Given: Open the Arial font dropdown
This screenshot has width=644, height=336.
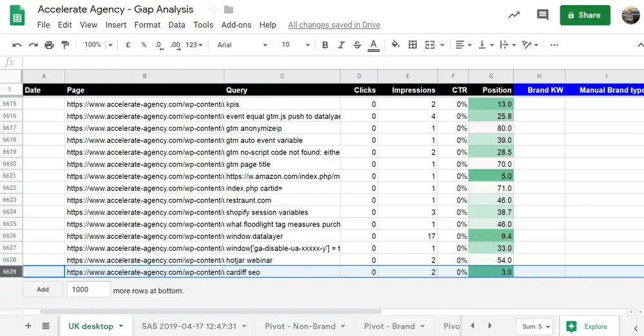Looking at the screenshot, I should coord(242,45).
